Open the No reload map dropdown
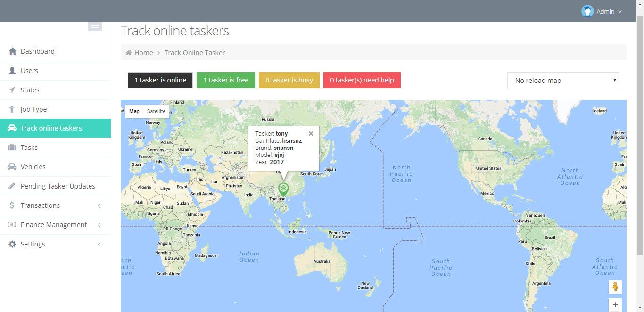This screenshot has width=644, height=312. click(x=563, y=80)
